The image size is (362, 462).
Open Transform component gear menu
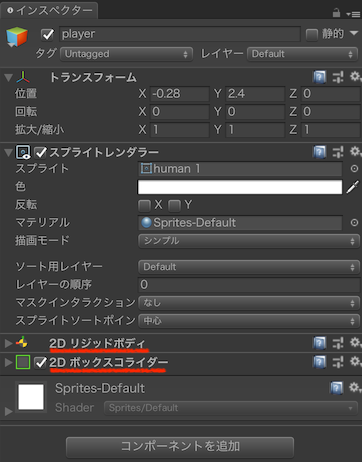click(355, 77)
